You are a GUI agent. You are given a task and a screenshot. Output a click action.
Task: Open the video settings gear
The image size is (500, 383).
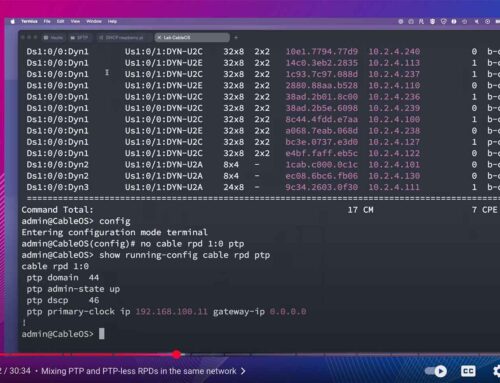pos(496,371)
